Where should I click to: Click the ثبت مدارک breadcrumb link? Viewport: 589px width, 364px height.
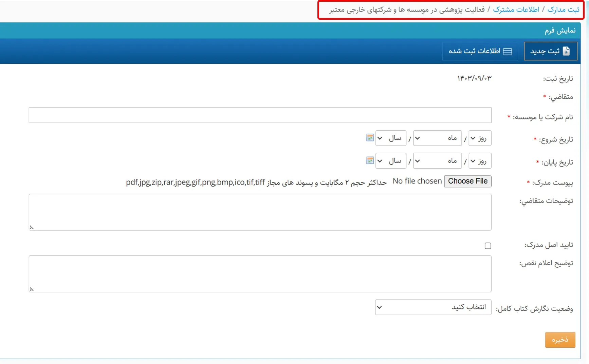click(x=563, y=9)
